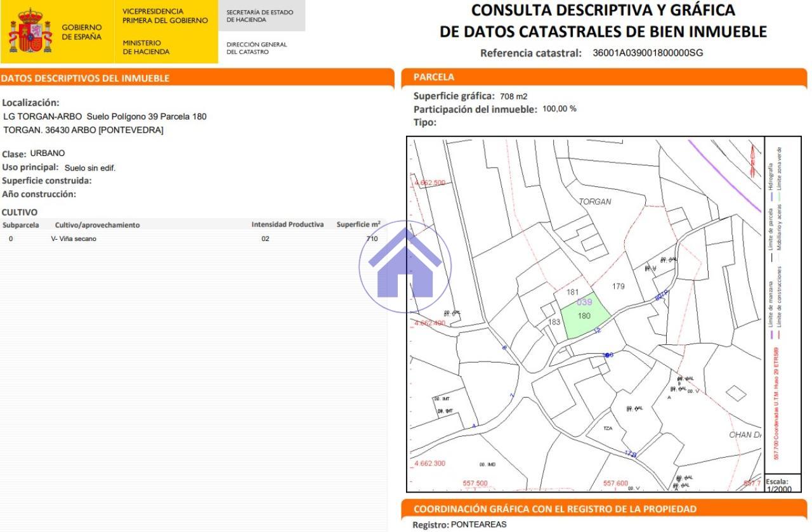Click the 'GOBIERNO DE ESPAÑA' text
The image size is (812, 532).
point(81,32)
